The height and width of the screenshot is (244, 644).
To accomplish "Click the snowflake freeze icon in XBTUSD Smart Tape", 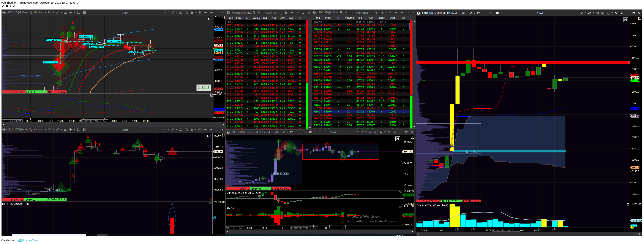I will (x=259, y=13).
